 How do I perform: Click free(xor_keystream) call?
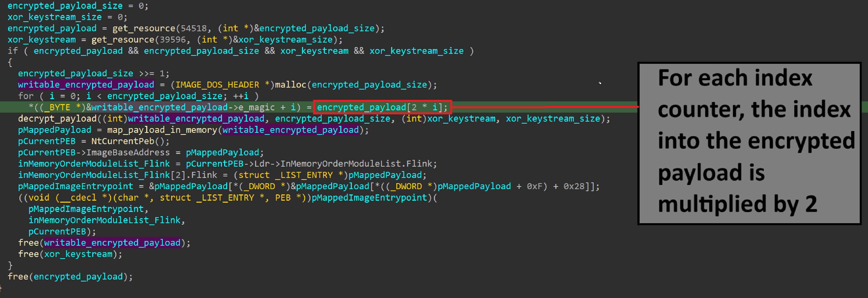[70, 254]
